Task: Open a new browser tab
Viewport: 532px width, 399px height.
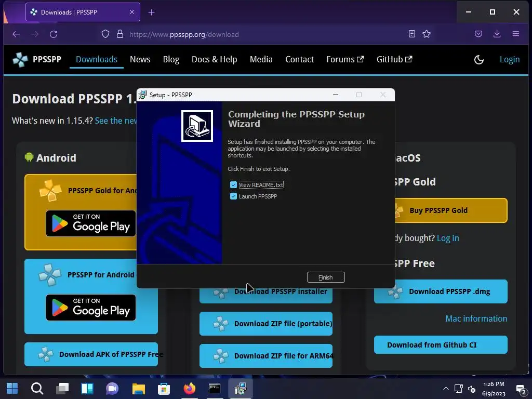Action: (x=151, y=12)
